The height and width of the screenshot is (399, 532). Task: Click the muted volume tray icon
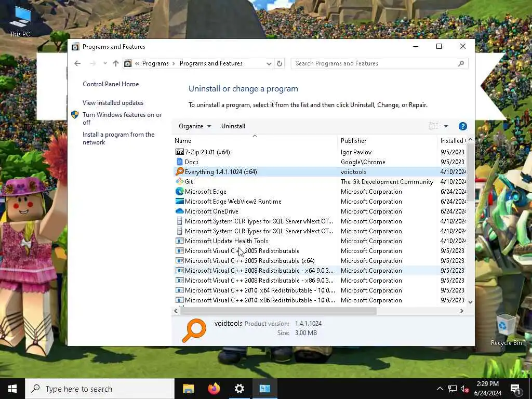click(x=464, y=389)
